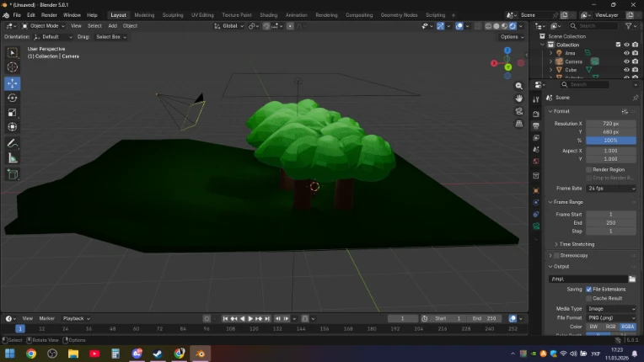Hide the Area light in viewport
644x362 pixels.
[x=626, y=53]
